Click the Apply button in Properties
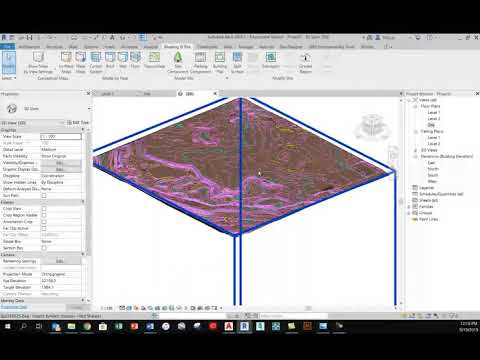The image size is (480, 360). pyautogui.click(x=77, y=307)
